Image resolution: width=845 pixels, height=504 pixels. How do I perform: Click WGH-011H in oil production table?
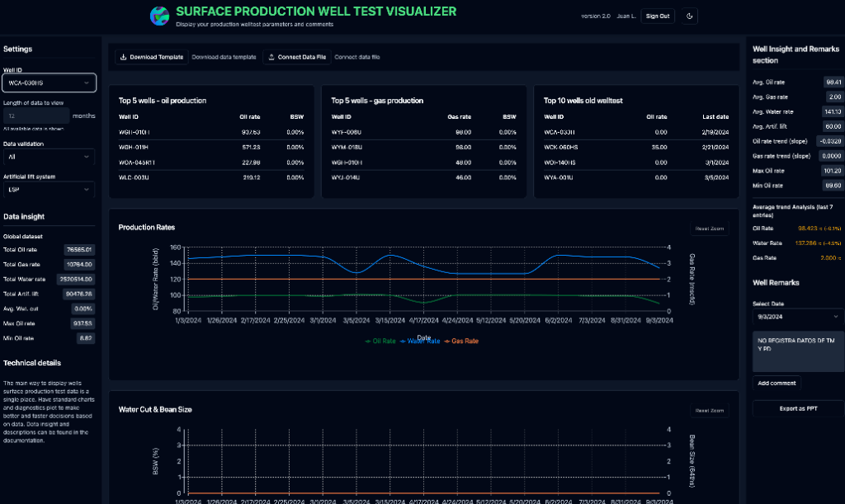[133, 147]
